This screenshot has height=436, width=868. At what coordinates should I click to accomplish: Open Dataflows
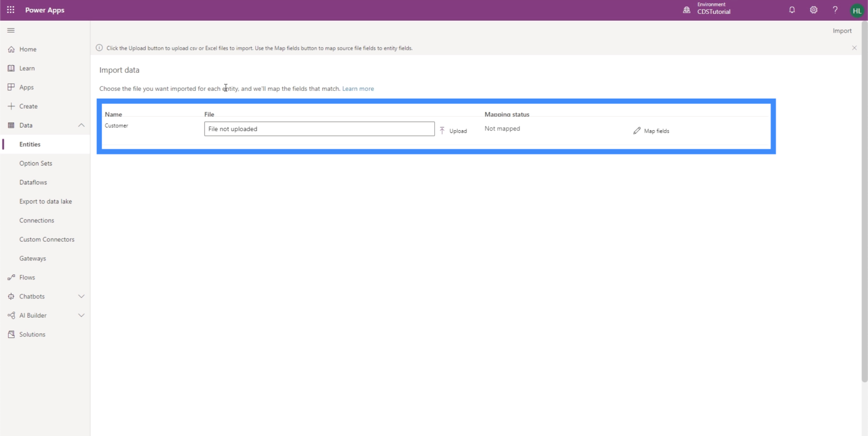(33, 182)
